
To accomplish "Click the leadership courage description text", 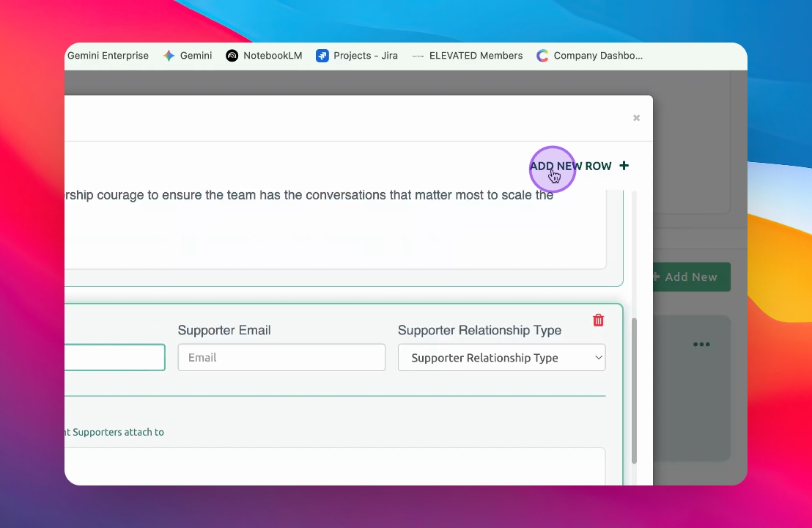I will click(309, 195).
